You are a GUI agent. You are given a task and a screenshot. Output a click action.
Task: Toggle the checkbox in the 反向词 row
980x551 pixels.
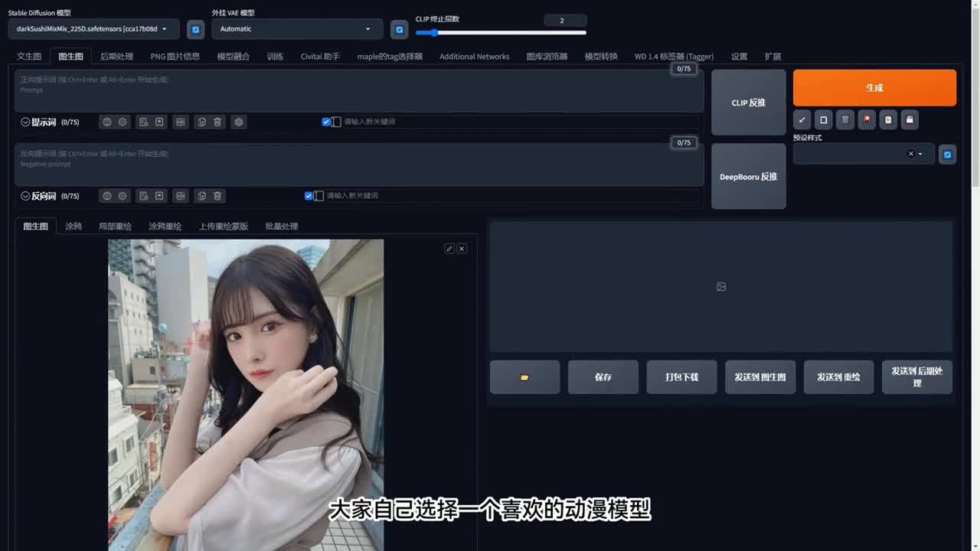coord(309,196)
